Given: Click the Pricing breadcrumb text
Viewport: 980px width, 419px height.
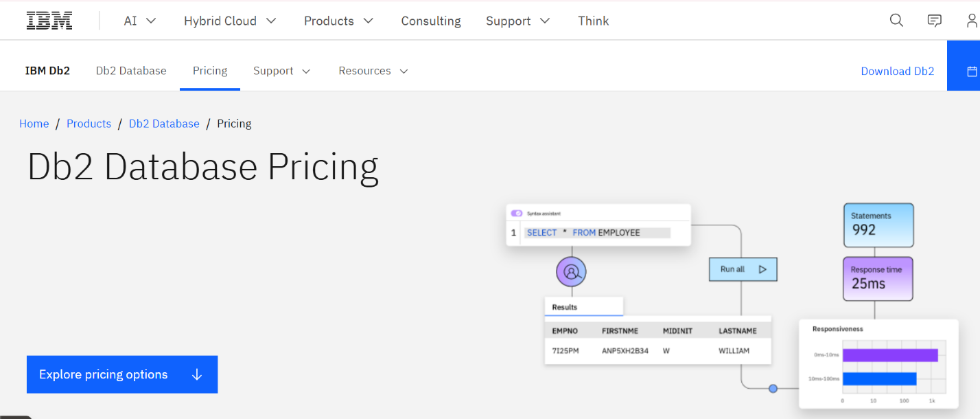Looking at the screenshot, I should pyautogui.click(x=234, y=124).
